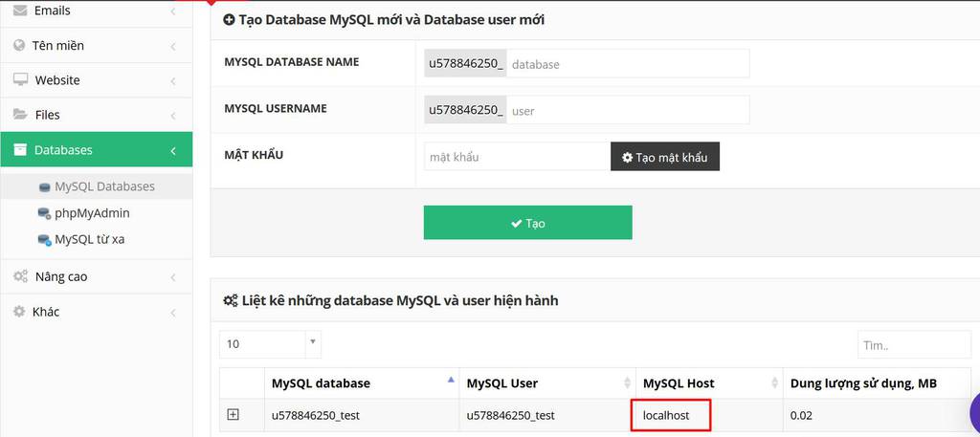Open the Website sidebar section
Image resolution: width=980 pixels, height=437 pixels.
tap(97, 80)
